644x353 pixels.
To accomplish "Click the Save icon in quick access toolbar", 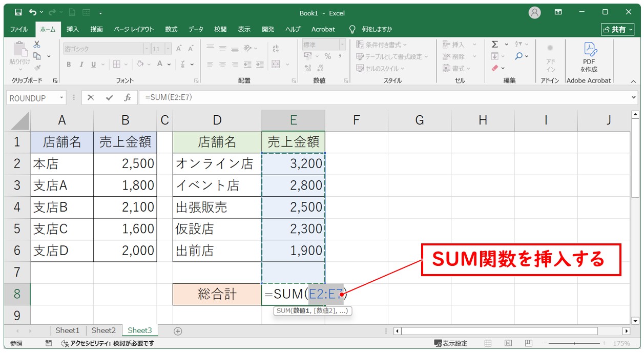I will click(18, 12).
